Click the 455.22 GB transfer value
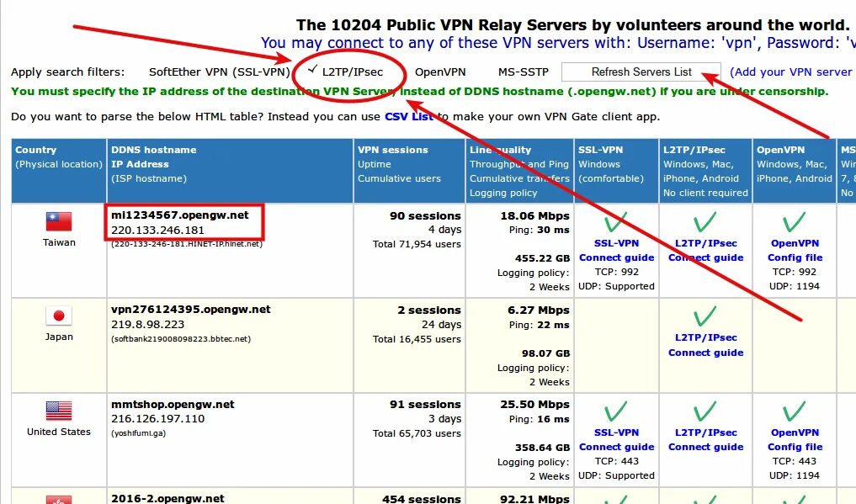The height and width of the screenshot is (504, 856). [x=542, y=258]
